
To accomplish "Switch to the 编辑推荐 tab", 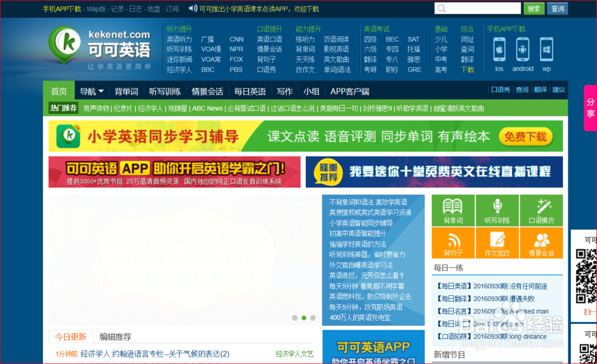I will coord(115,337).
